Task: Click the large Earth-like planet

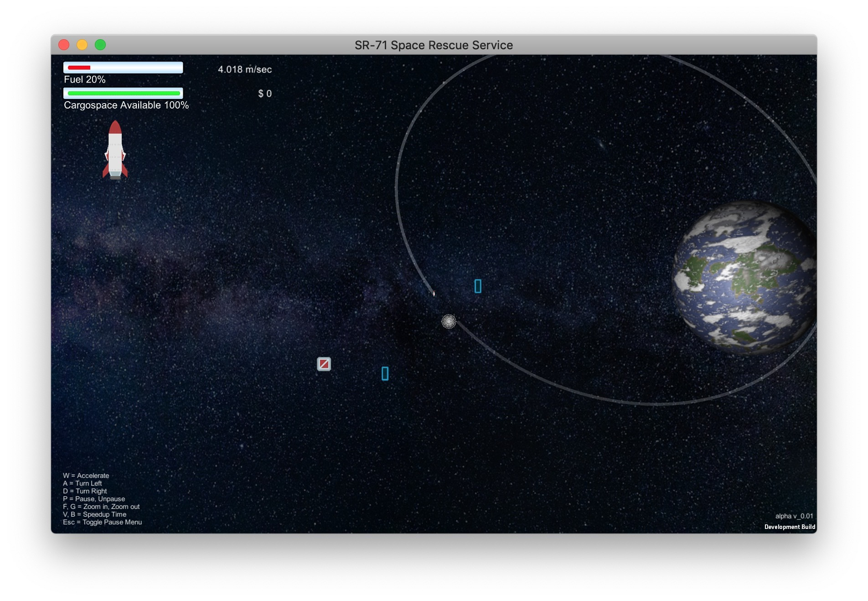Action: 745,278
